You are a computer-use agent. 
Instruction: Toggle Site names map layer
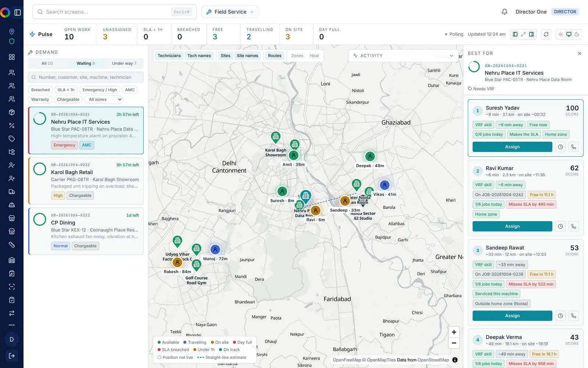coord(247,56)
